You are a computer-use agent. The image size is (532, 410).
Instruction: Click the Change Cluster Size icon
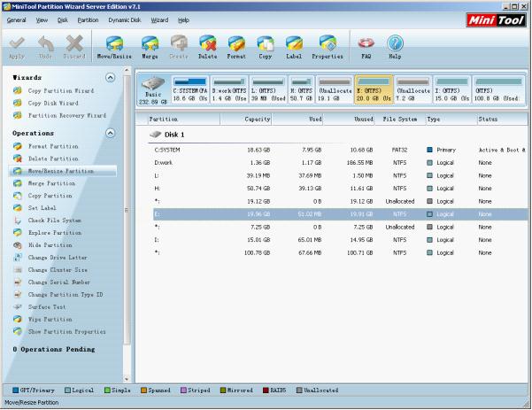tap(18, 270)
